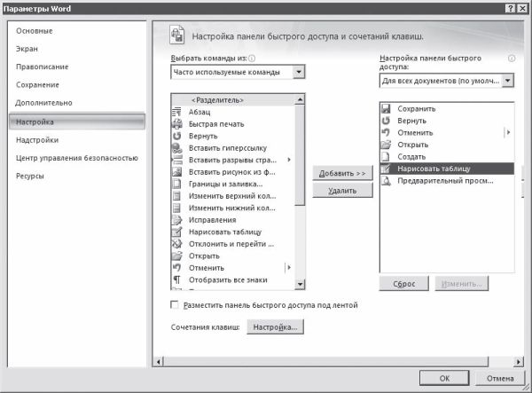Expand split arrow of Отменить in right list
532x393 pixels.
508,132
